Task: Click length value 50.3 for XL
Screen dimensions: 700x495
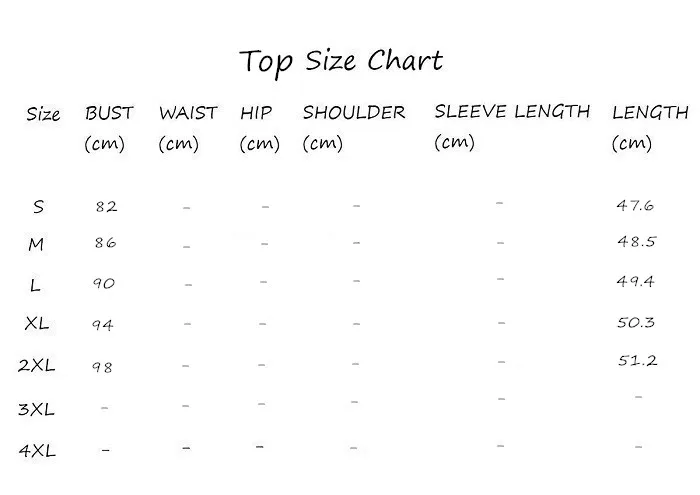Action: [x=636, y=322]
